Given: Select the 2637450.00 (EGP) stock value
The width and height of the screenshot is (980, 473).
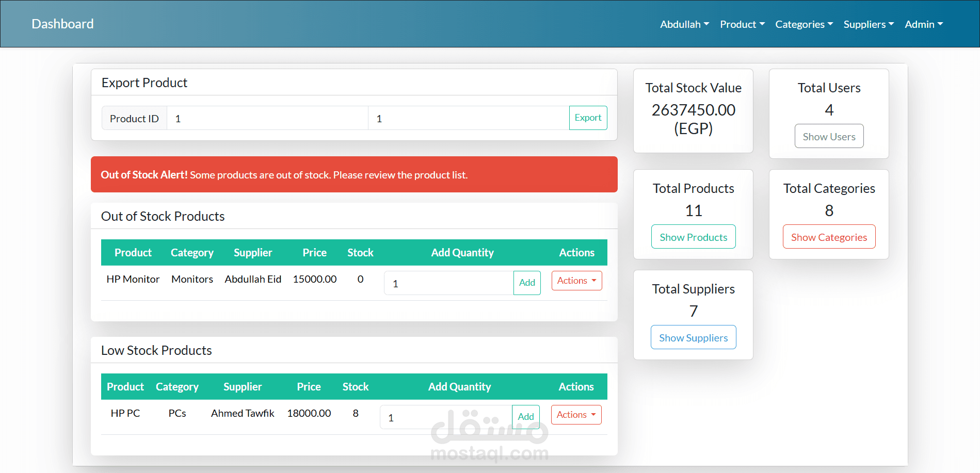Looking at the screenshot, I should 693,119.
